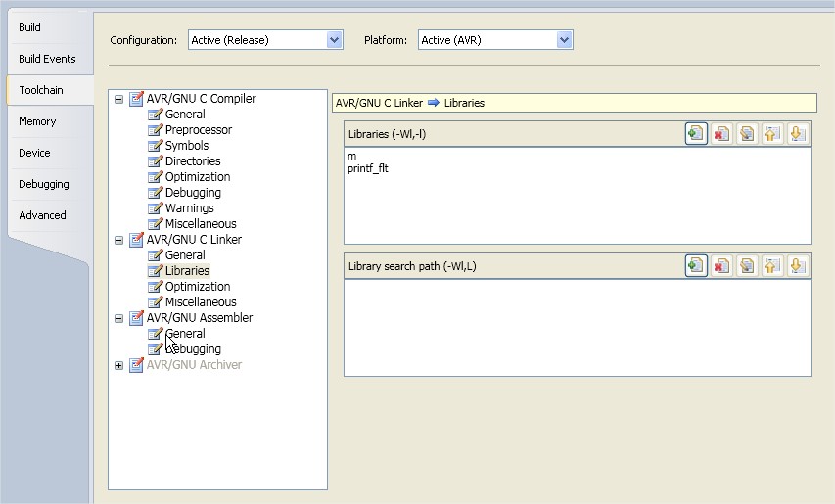Viewport: 835px width, 504px height.
Task: Move Library search path entry up
Action: point(772,265)
